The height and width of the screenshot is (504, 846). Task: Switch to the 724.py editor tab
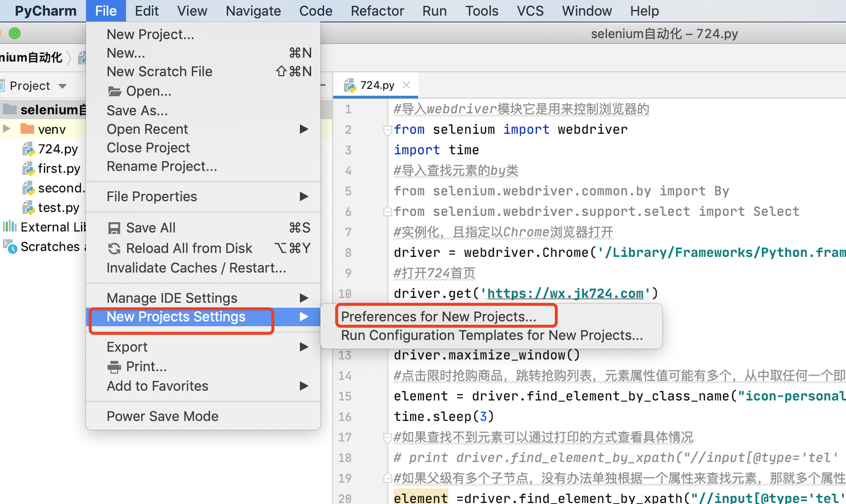[376, 85]
